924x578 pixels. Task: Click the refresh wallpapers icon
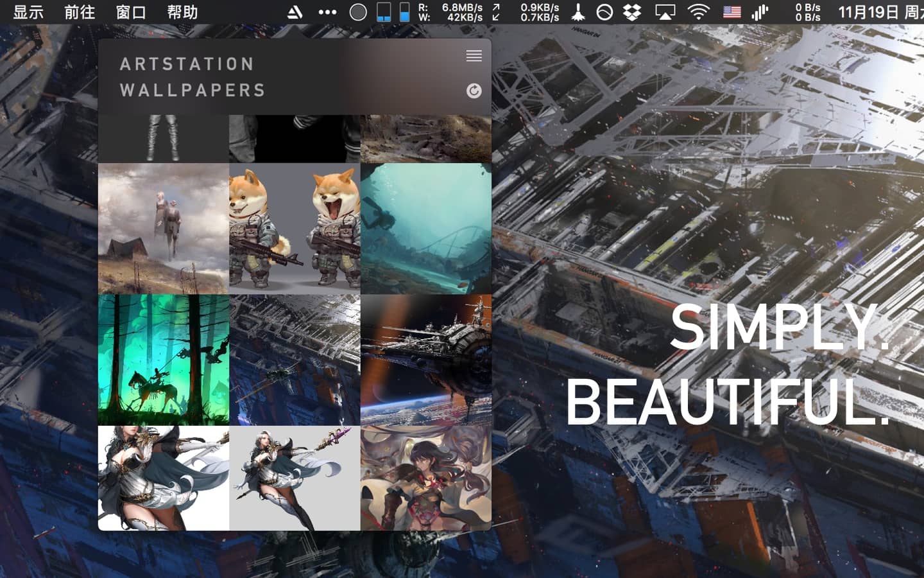(x=474, y=91)
